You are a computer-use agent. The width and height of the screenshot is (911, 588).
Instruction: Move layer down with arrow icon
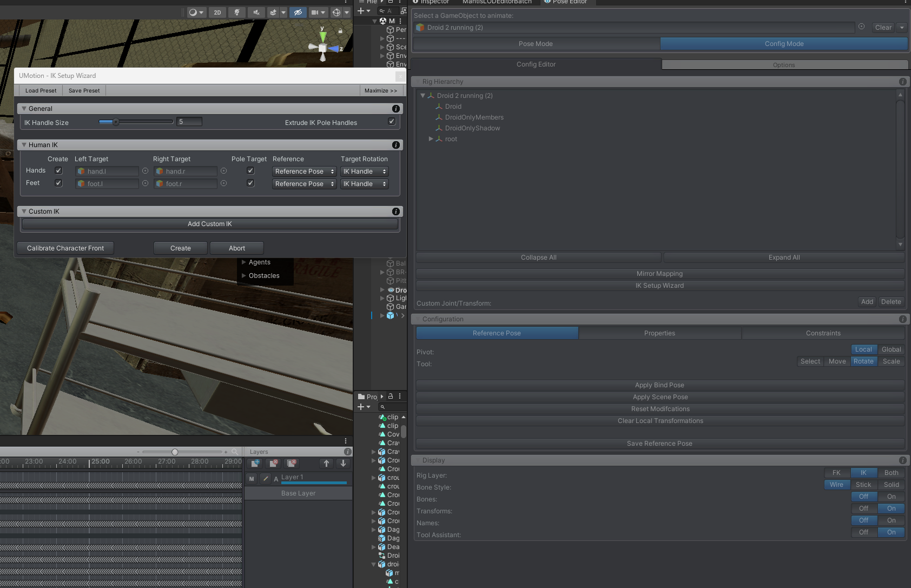pyautogui.click(x=343, y=463)
